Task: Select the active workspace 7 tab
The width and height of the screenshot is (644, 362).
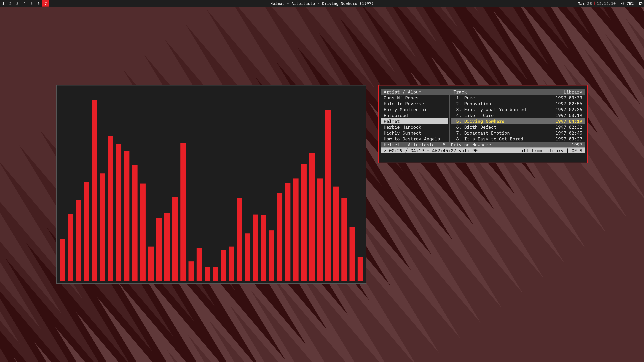Action: (x=45, y=4)
